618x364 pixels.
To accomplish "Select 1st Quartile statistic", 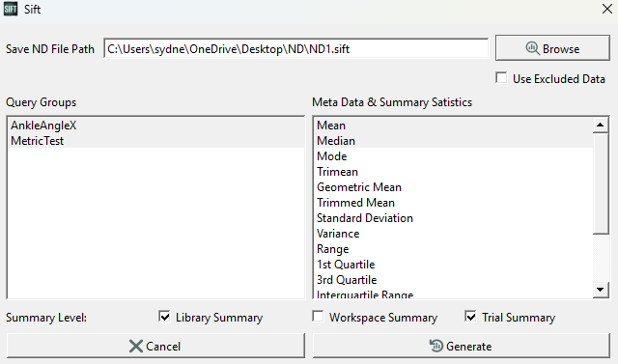I will coord(454,265).
